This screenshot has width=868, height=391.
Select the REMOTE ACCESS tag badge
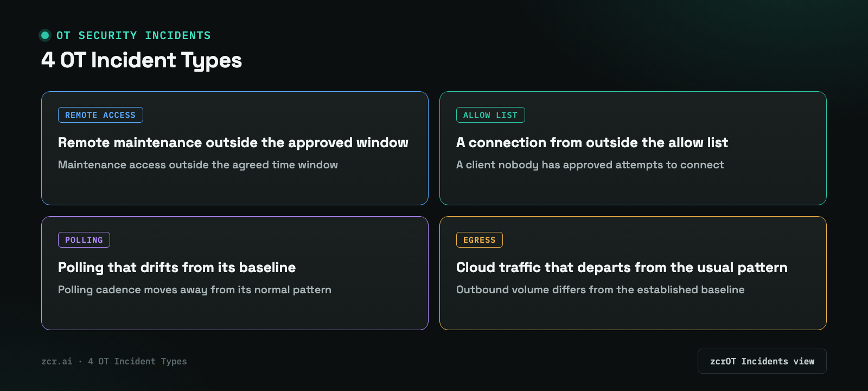pyautogui.click(x=100, y=115)
